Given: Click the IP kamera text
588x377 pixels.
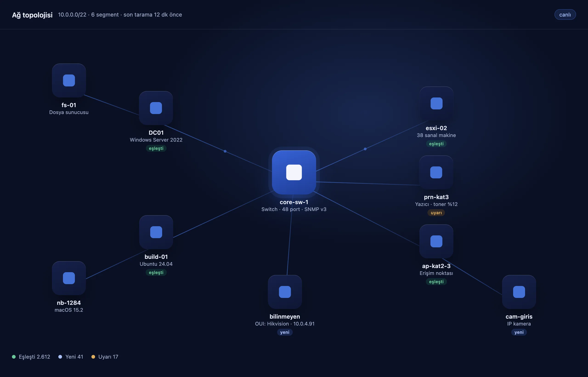Looking at the screenshot, I should (519, 324).
